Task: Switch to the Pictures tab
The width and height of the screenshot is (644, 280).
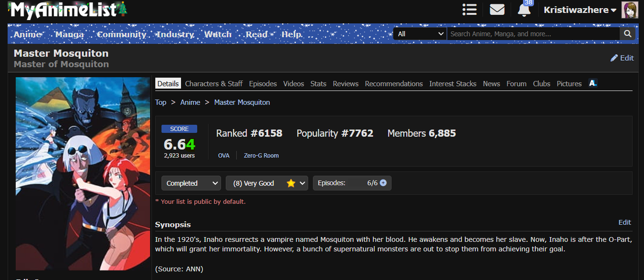Action: coord(569,83)
